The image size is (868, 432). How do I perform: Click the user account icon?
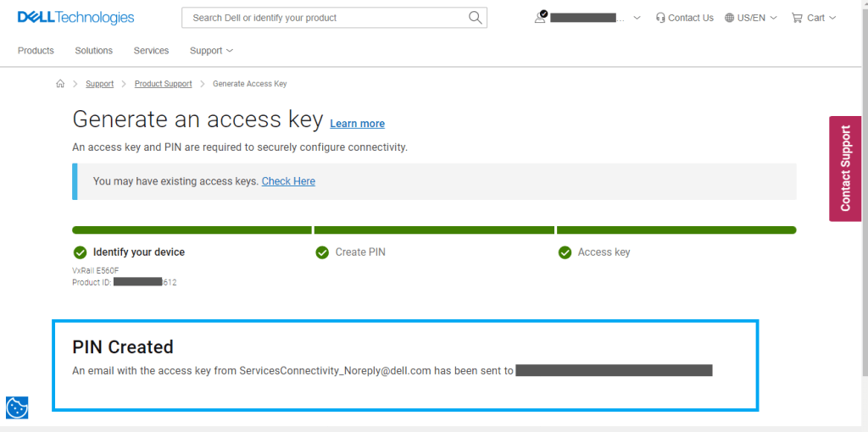tap(540, 17)
